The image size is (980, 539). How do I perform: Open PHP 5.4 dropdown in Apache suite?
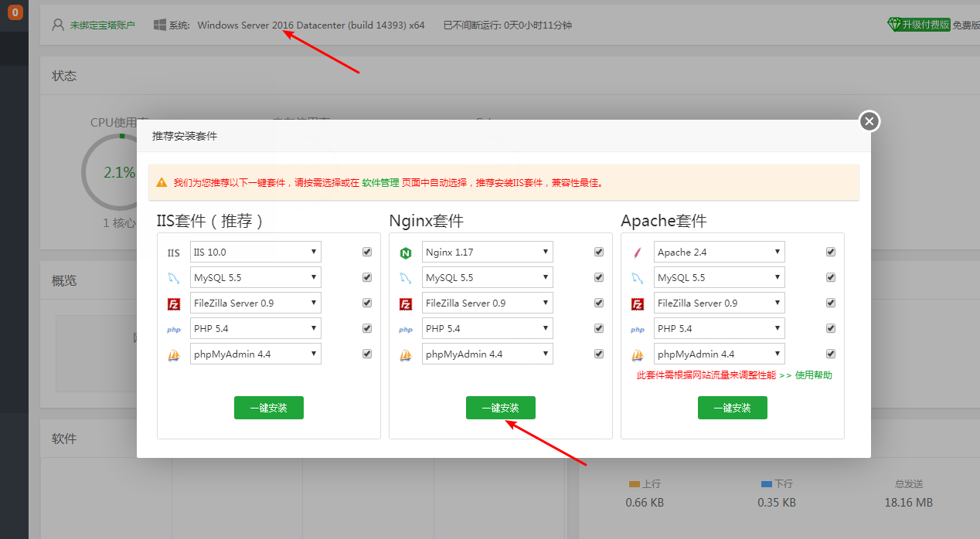coord(720,328)
